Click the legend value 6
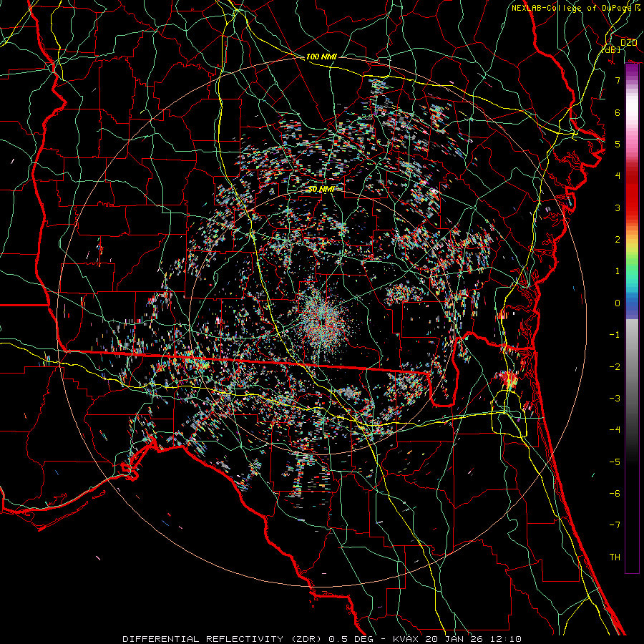 [x=618, y=112]
